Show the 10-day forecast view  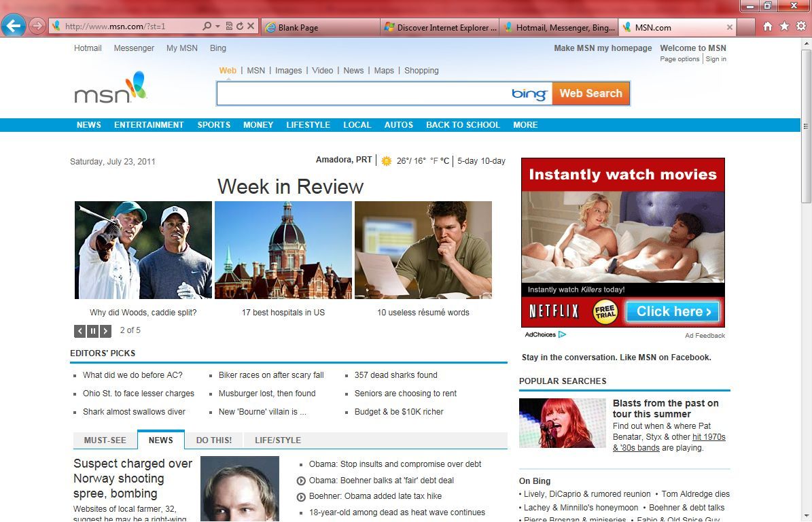click(x=495, y=160)
